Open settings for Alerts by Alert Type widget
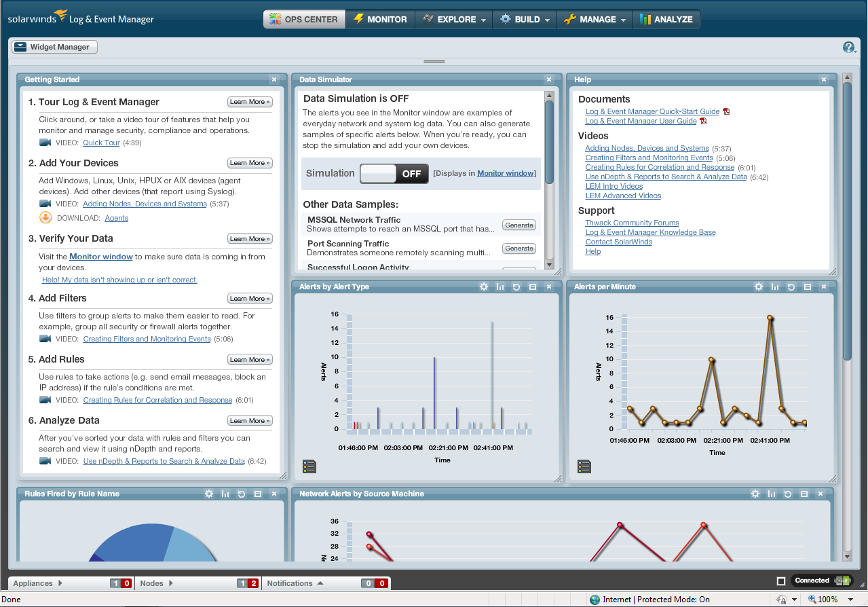 point(484,287)
